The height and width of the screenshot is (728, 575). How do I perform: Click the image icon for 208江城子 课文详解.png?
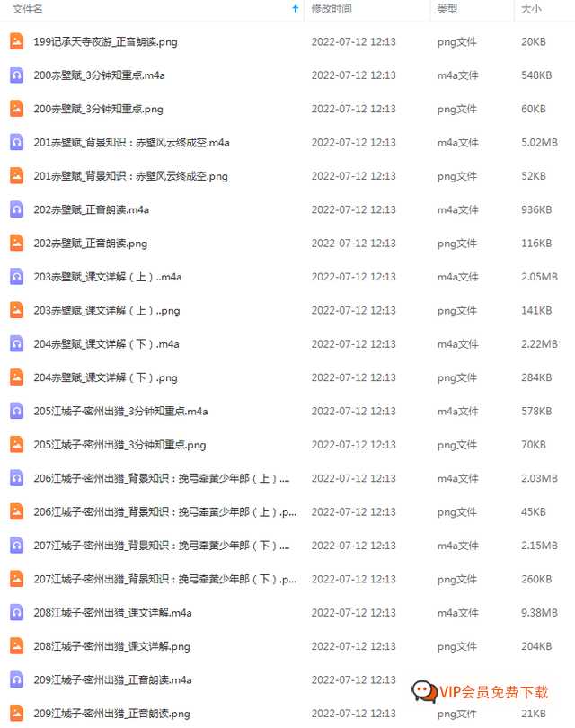point(17,646)
